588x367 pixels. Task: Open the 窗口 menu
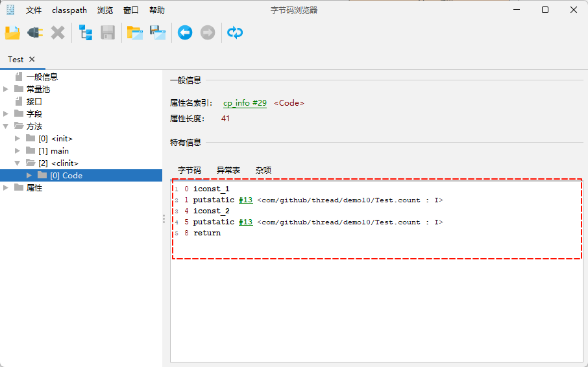[131, 10]
